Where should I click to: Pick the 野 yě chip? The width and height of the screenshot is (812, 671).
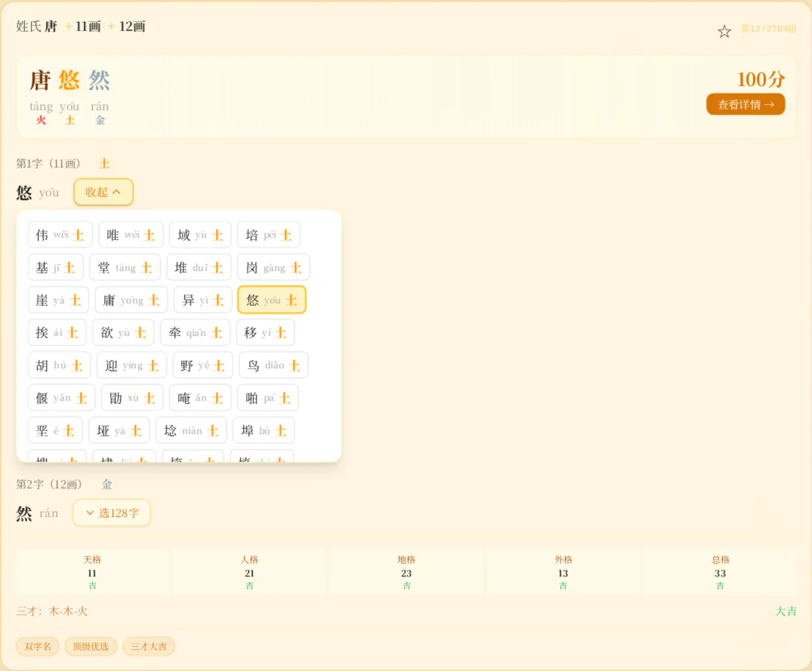[203, 365]
